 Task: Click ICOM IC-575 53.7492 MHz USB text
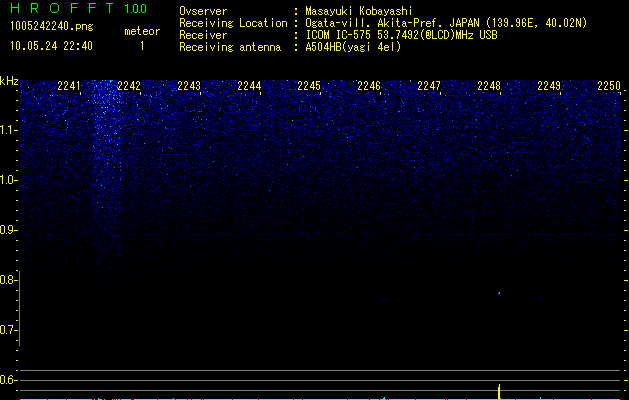click(x=401, y=35)
